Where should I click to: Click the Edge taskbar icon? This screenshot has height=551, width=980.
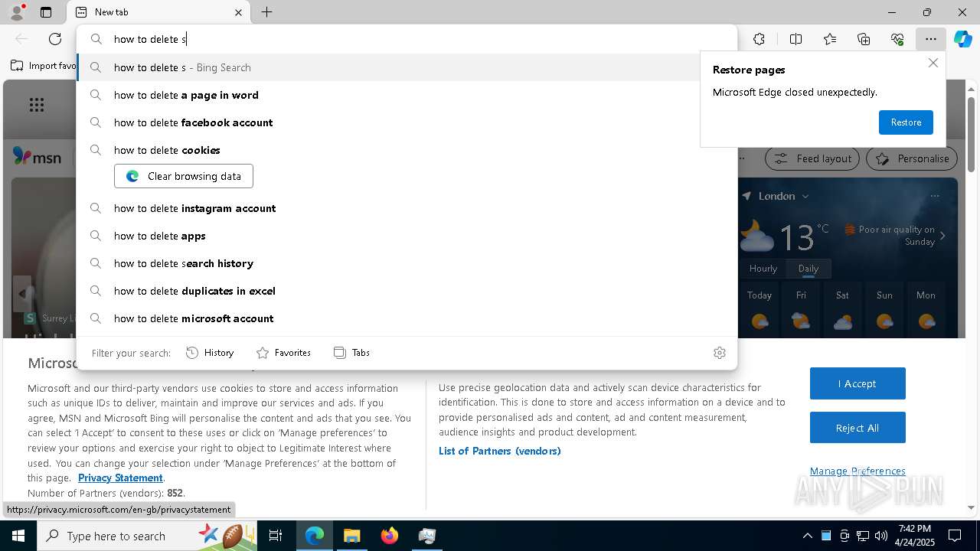314,536
